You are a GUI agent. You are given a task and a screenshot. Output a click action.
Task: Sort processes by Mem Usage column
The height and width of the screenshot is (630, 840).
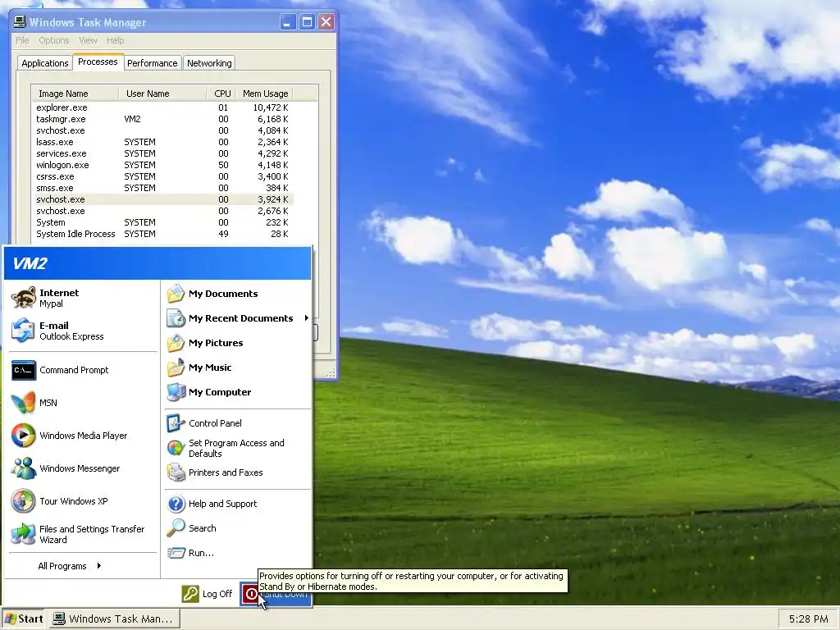coord(265,94)
